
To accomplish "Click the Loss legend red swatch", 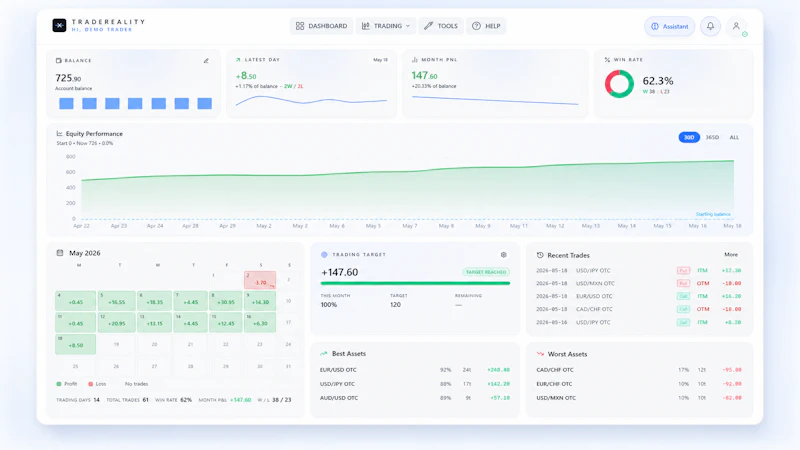I will [90, 384].
